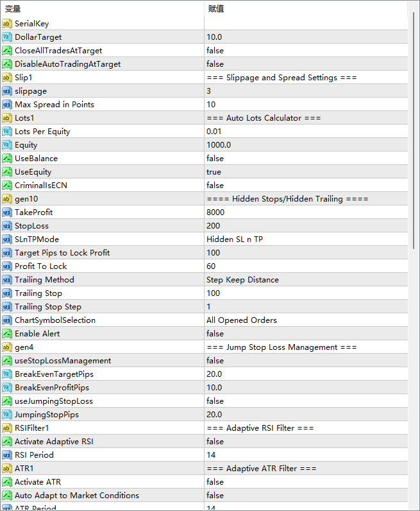The image size is (420, 511).
Task: Click the double icon beside Equity
Action: 7,145
